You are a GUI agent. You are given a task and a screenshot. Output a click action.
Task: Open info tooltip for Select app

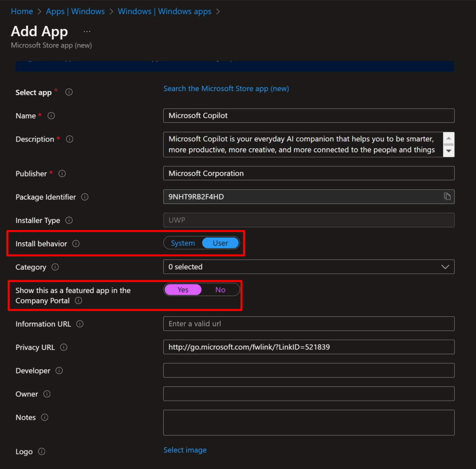[69, 92]
